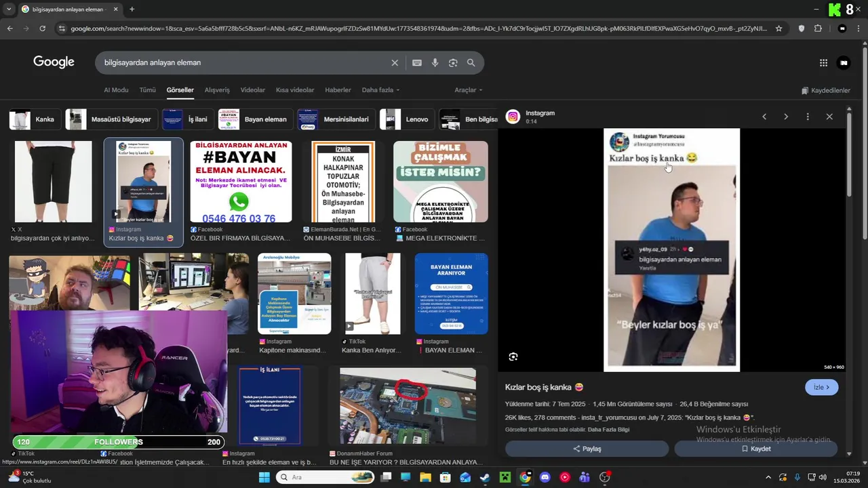The image size is (868, 488).
Task: Click the Windows taskbar search box
Action: tap(325, 477)
